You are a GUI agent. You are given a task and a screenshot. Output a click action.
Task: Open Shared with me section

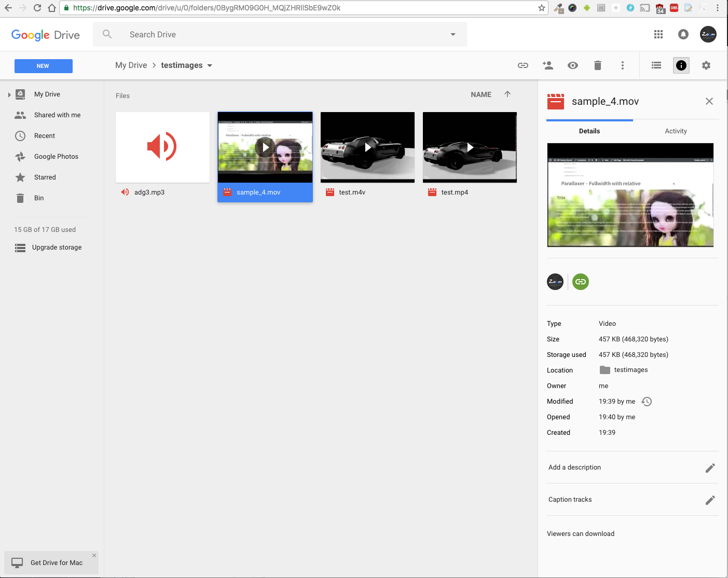point(57,115)
